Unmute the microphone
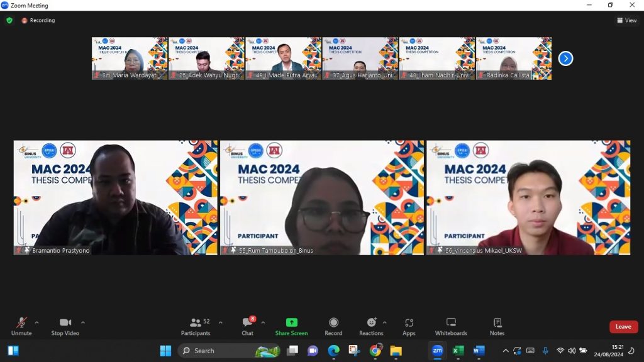Viewport: 644px width, 362px height. [21, 323]
